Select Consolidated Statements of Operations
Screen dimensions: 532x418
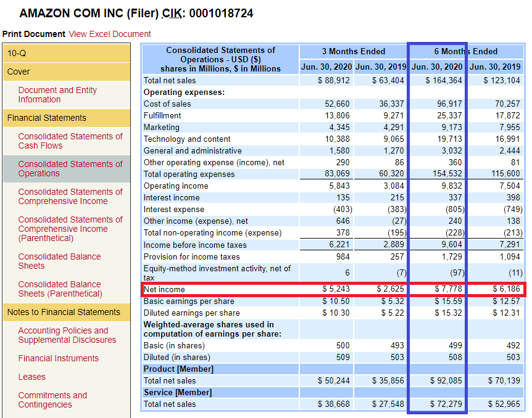[x=70, y=168]
